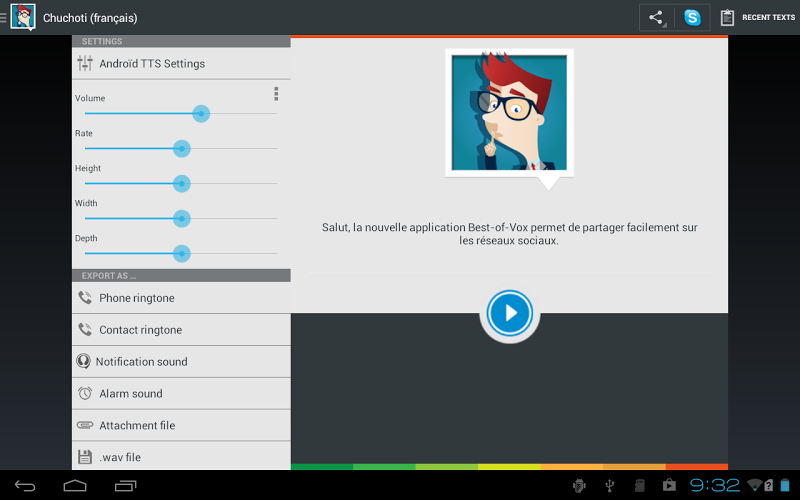
Task: Export as .wav file
Action: click(x=181, y=457)
